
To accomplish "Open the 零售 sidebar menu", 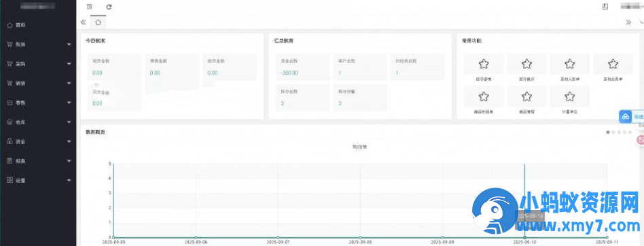I will point(38,103).
